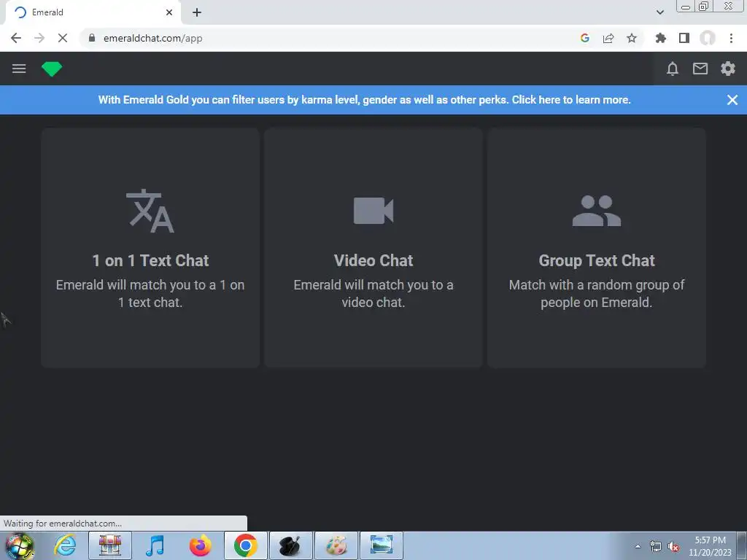
Task: Close the Emerald tab
Action: 169,12
